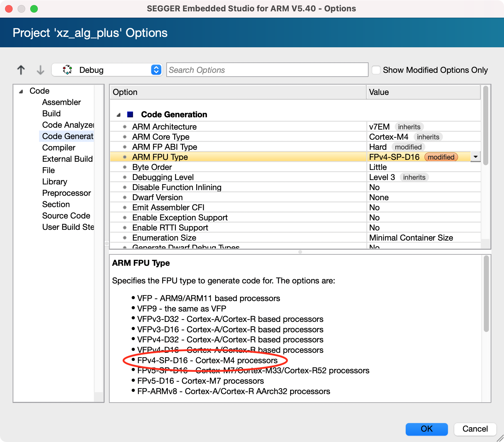This screenshot has height=442, width=504.
Task: Click the Search Options input field
Action: pos(267,70)
